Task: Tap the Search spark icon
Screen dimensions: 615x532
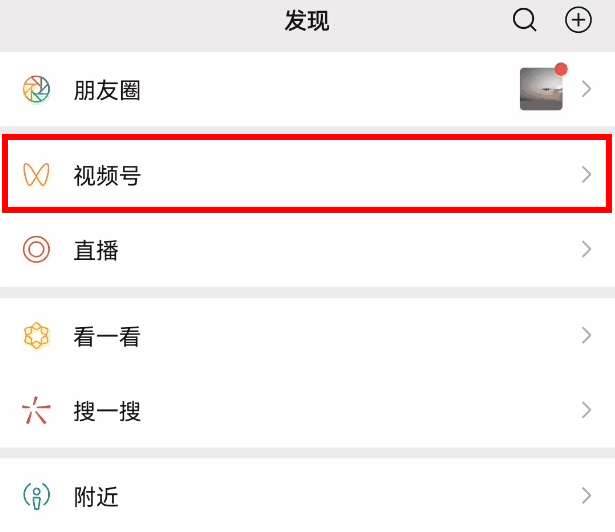Action: click(x=36, y=410)
